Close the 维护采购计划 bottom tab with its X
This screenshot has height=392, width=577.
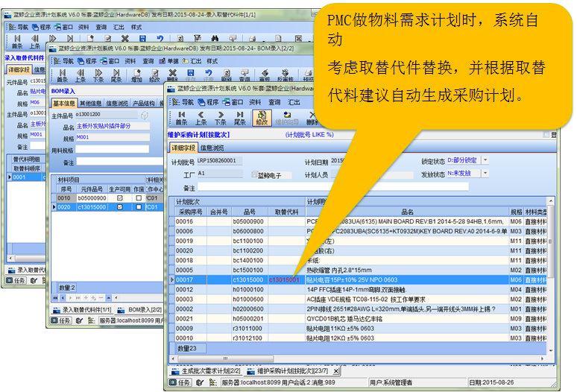point(335,371)
